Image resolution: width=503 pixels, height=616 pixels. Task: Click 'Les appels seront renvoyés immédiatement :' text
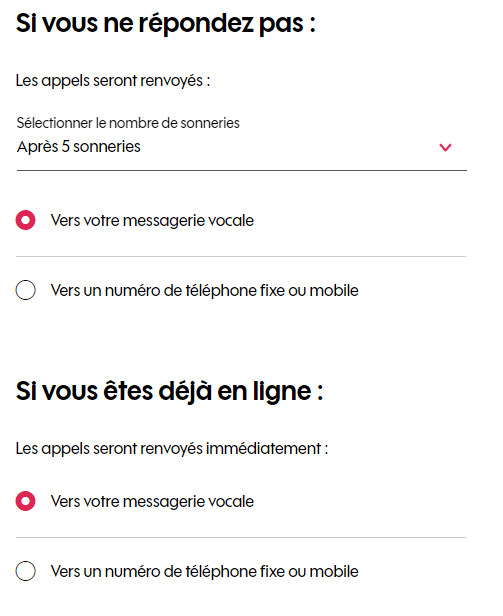tap(172, 449)
